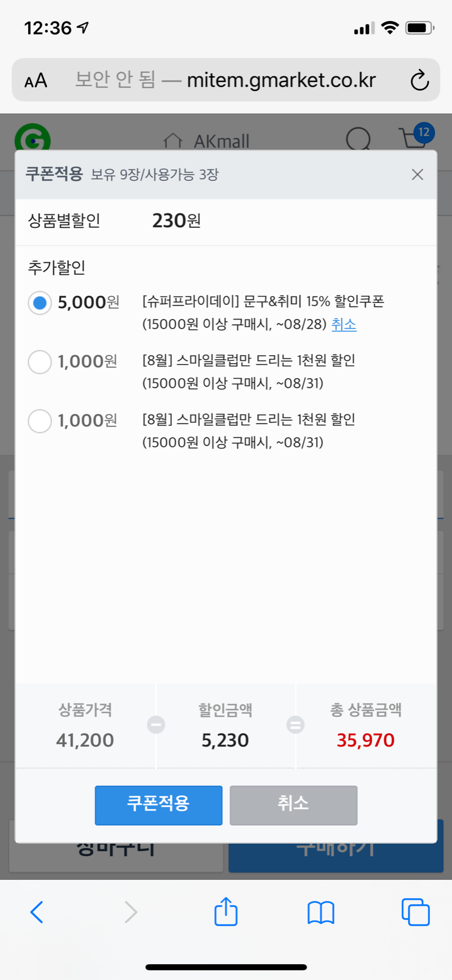Select the 5,000원 슈퍼프라이데이 coupon radio
The width and height of the screenshot is (452, 980).
pos(40,303)
